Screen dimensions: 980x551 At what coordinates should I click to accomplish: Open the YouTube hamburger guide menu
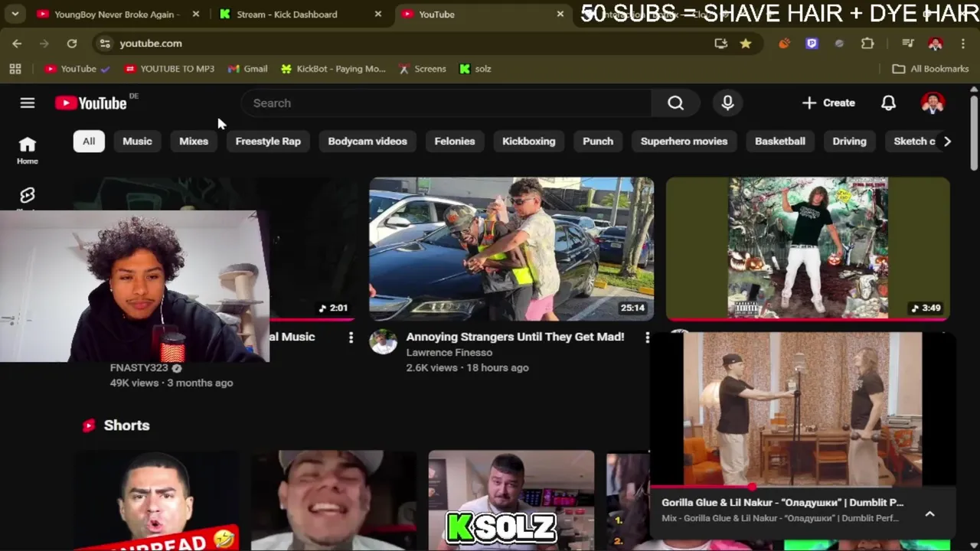click(28, 103)
